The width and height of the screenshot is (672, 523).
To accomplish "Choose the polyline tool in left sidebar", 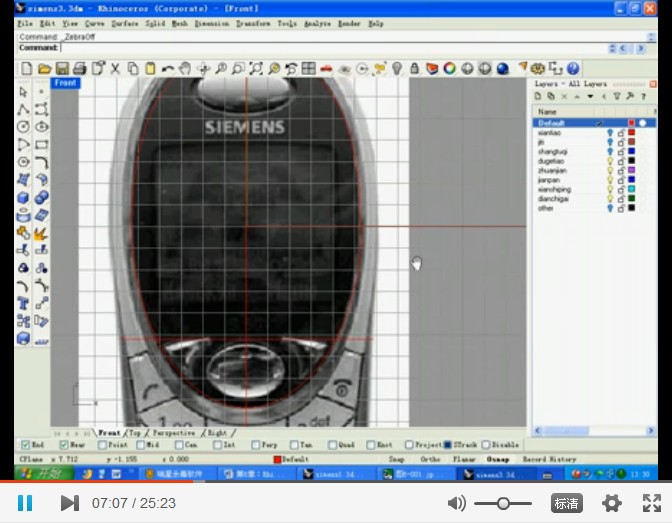I will coord(23,110).
